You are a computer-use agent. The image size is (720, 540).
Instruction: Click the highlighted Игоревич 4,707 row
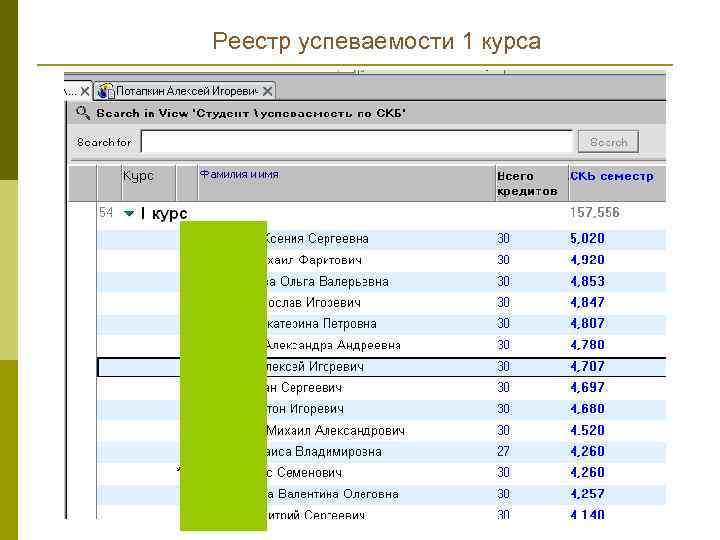(381, 367)
